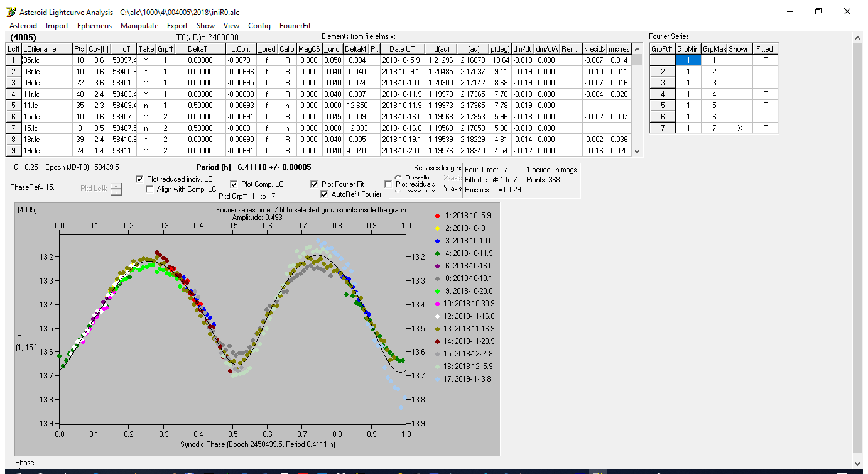
Task: Open the View menu
Action: [x=231, y=26]
